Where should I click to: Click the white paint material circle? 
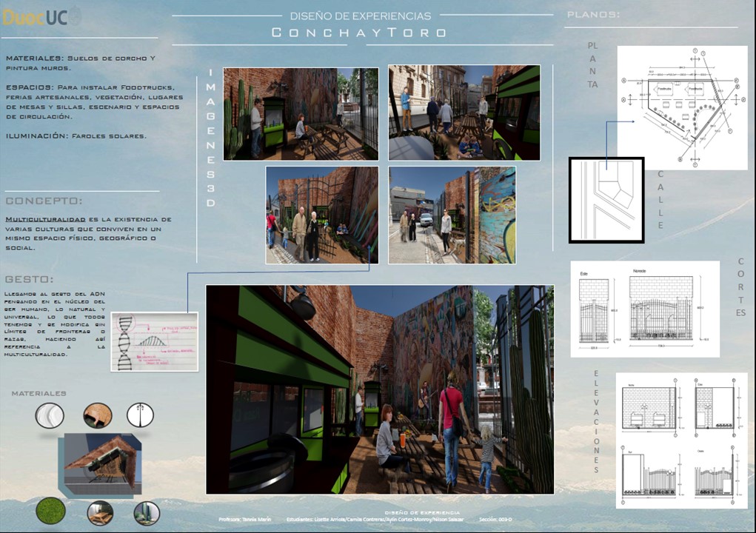(x=50, y=415)
